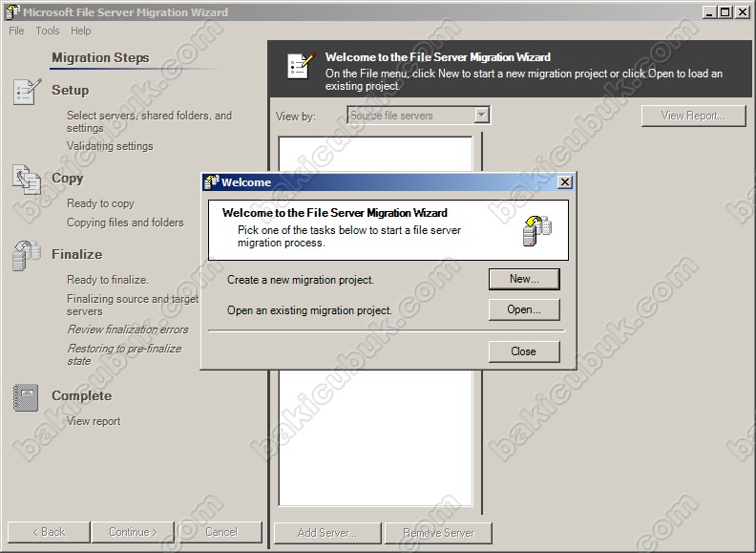
Task: Click the Source file servers combo box
Action: pos(418,116)
